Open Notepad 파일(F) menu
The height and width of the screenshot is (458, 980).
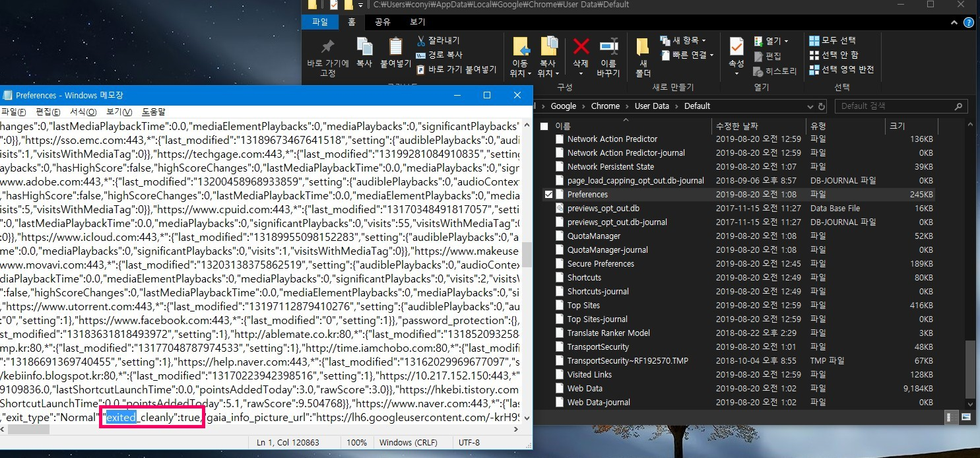tap(13, 112)
